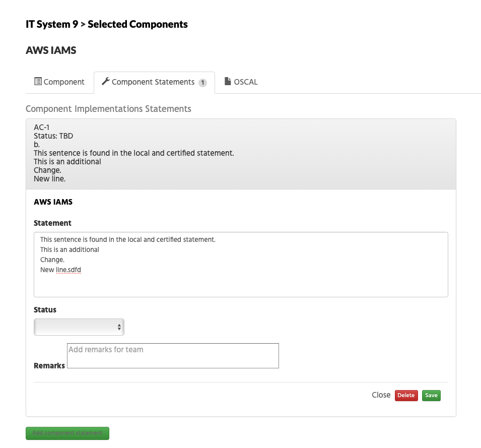Screen dimensions: 481x448
Task: Click the wrench icon beside Component Statements
Action: click(x=106, y=81)
